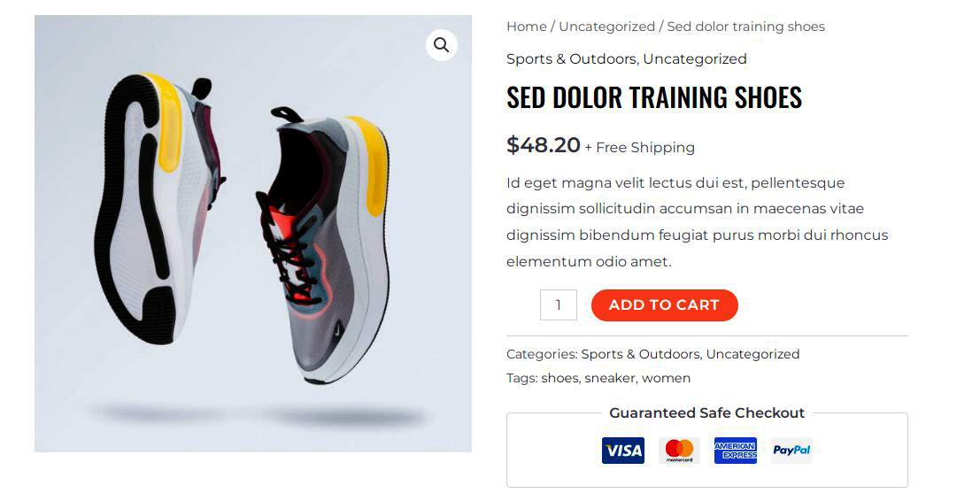Image resolution: width=980 pixels, height=501 pixels.
Task: Click the Sed Dolor Training Shoes heading
Action: tap(653, 97)
